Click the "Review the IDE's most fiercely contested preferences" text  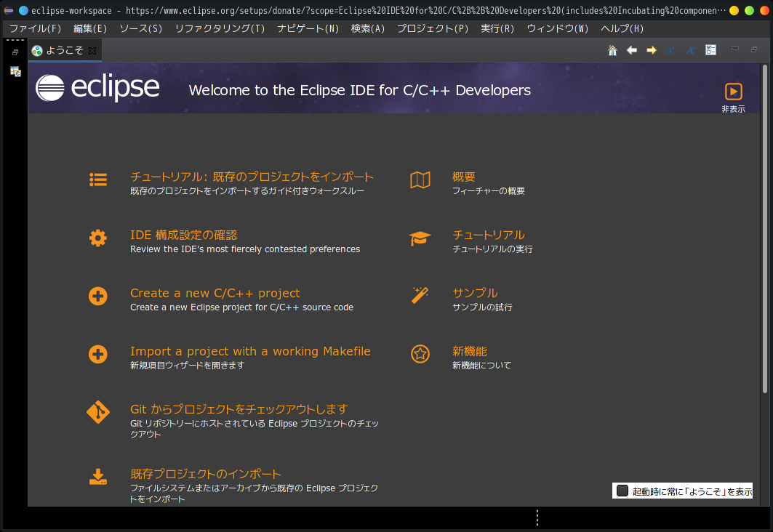tap(245, 249)
